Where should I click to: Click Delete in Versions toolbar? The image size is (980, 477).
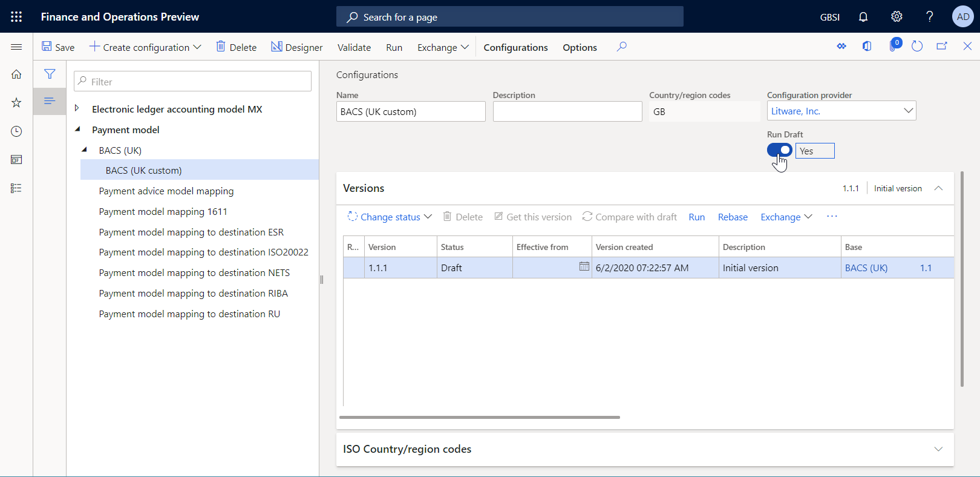click(463, 217)
